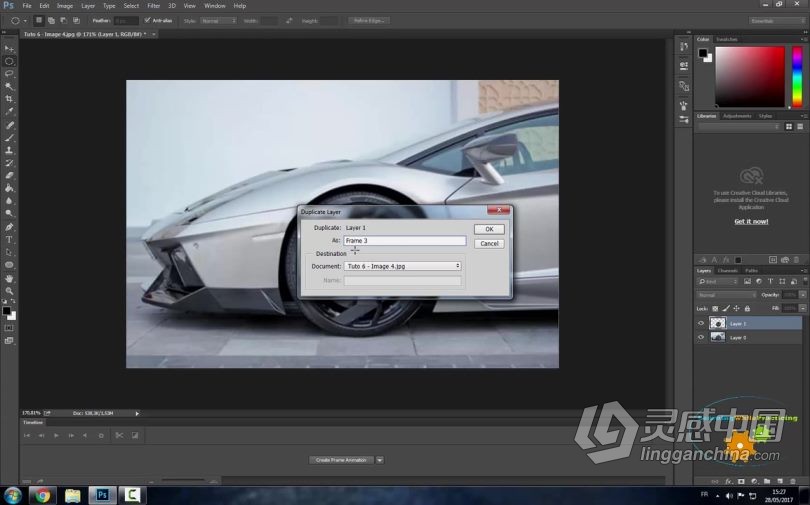Select the Ellipse shape tool
Screen dimensions: 810x505
click(9, 265)
